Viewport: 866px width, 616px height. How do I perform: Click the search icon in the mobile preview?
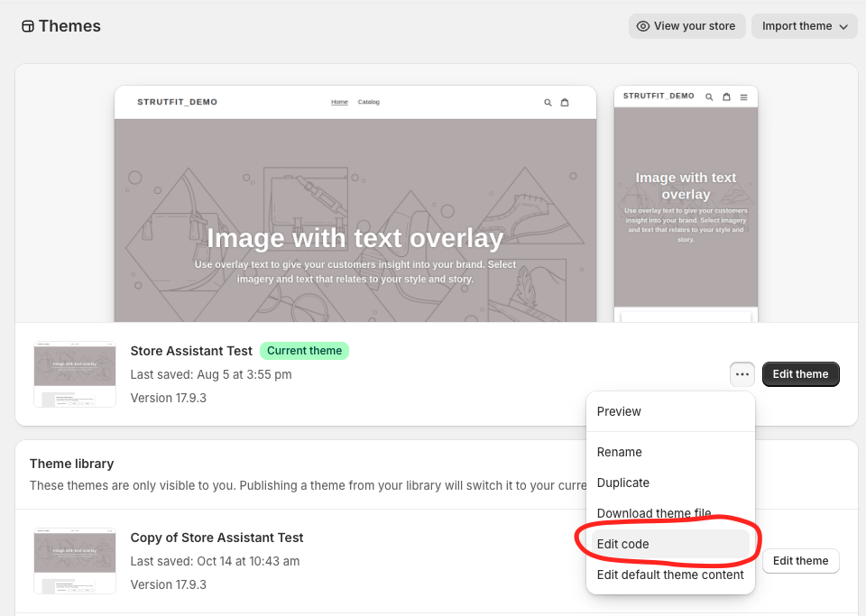(709, 96)
